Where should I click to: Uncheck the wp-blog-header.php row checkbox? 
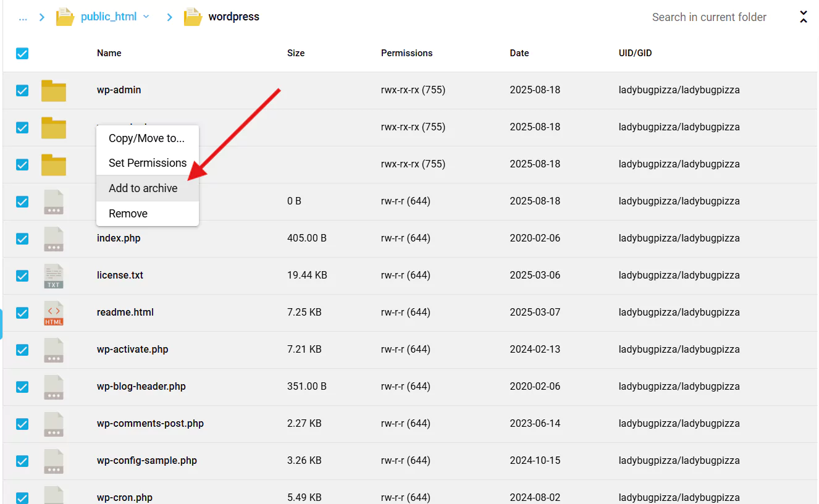coord(22,387)
